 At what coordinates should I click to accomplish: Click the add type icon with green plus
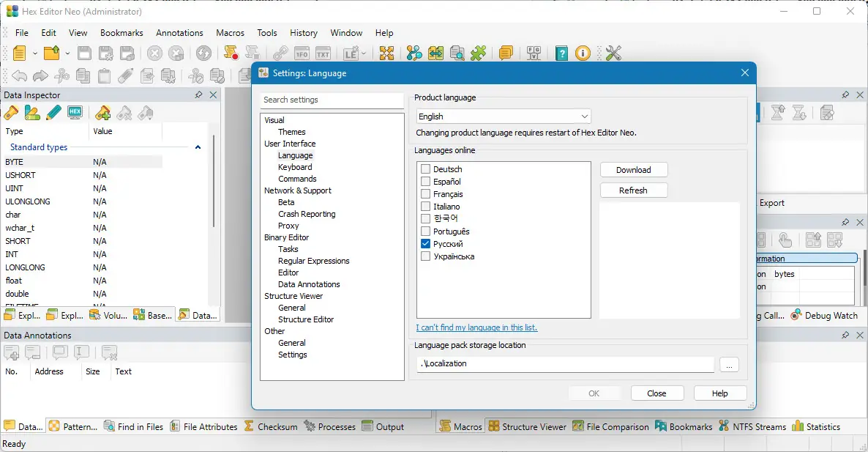coord(102,113)
